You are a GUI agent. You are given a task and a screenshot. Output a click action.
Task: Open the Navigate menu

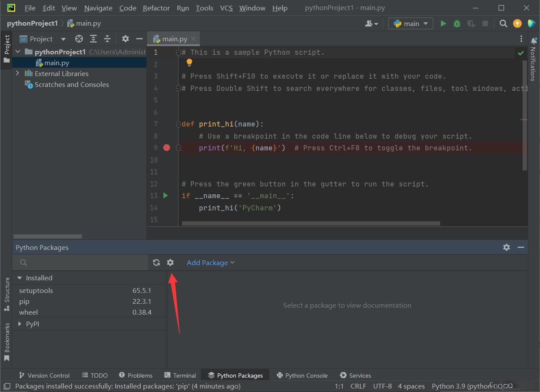click(98, 8)
